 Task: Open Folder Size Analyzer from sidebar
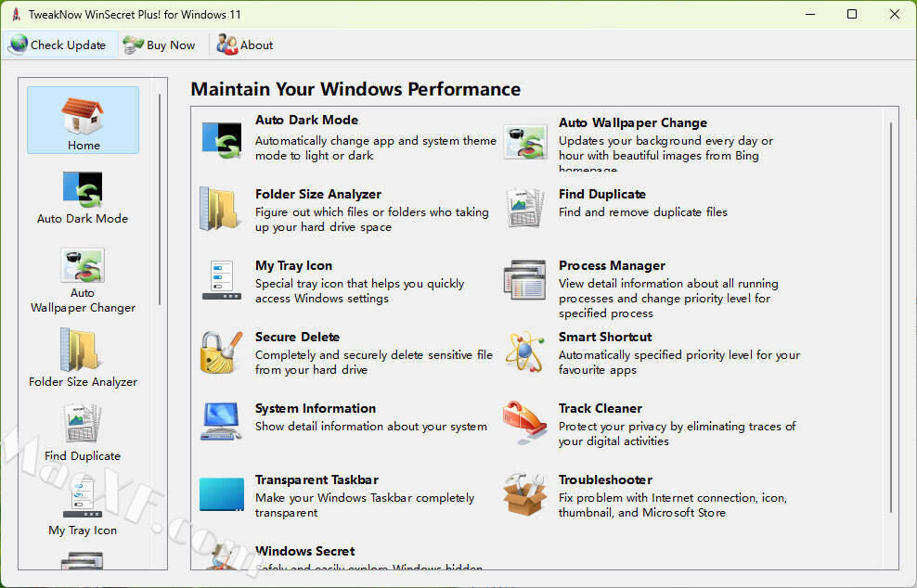pyautogui.click(x=83, y=351)
